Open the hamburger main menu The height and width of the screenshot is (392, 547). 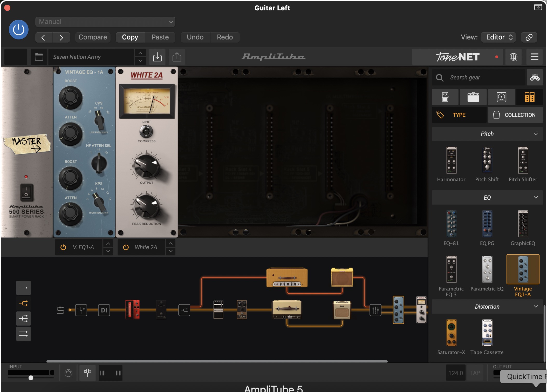click(534, 57)
